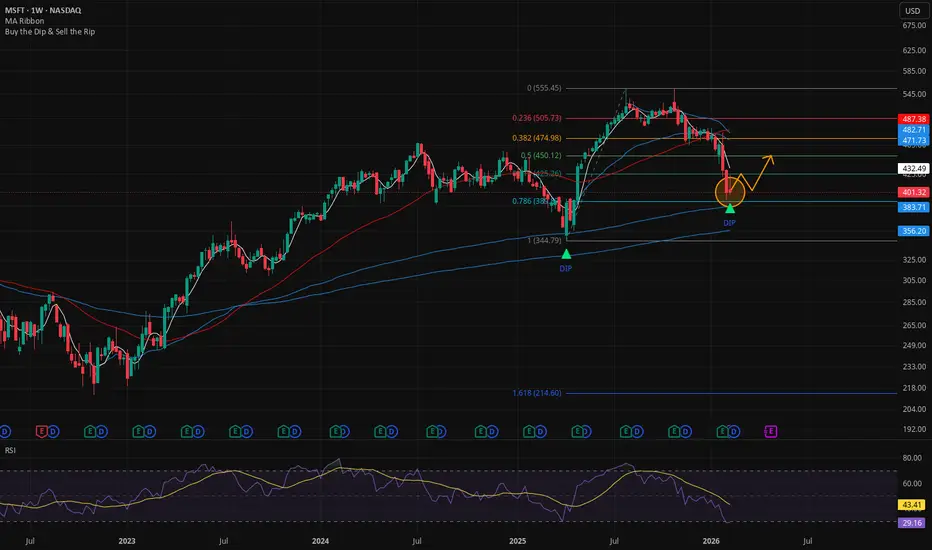Click the 2026 label on the time axis
The height and width of the screenshot is (550, 932).
pyautogui.click(x=711, y=541)
